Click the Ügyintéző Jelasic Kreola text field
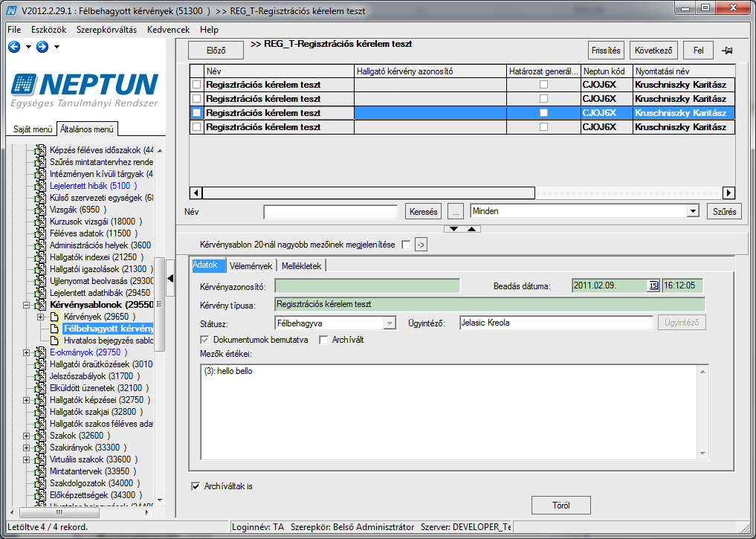The width and height of the screenshot is (756, 539). click(x=556, y=323)
